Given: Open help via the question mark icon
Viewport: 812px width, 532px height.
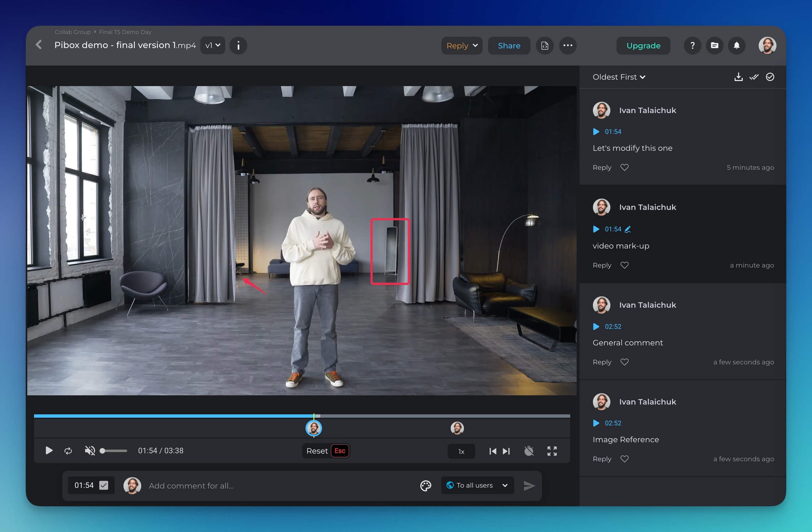Looking at the screenshot, I should [x=692, y=45].
